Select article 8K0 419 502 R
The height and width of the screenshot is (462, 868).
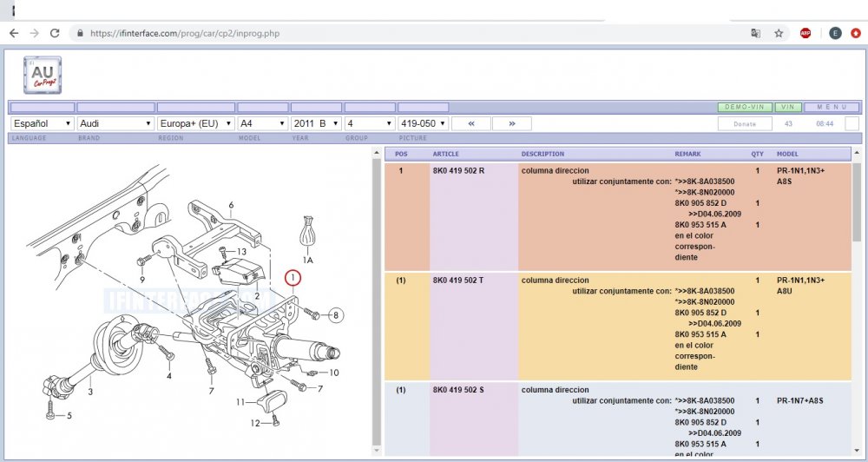pos(458,170)
